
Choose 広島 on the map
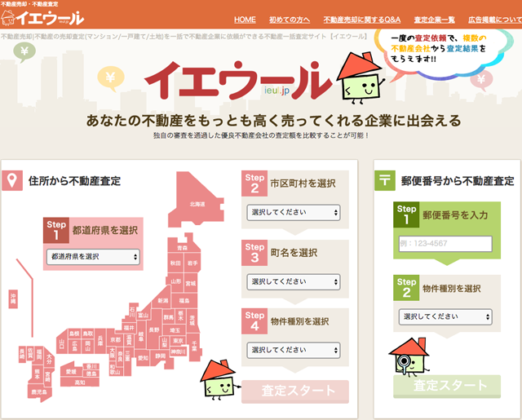(x=74, y=346)
